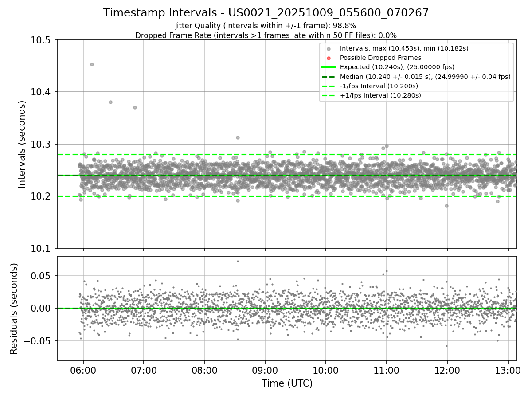Viewport: 532px width, 399px height.
Task: Click the 08:00 time tick label
Action: 204,370
